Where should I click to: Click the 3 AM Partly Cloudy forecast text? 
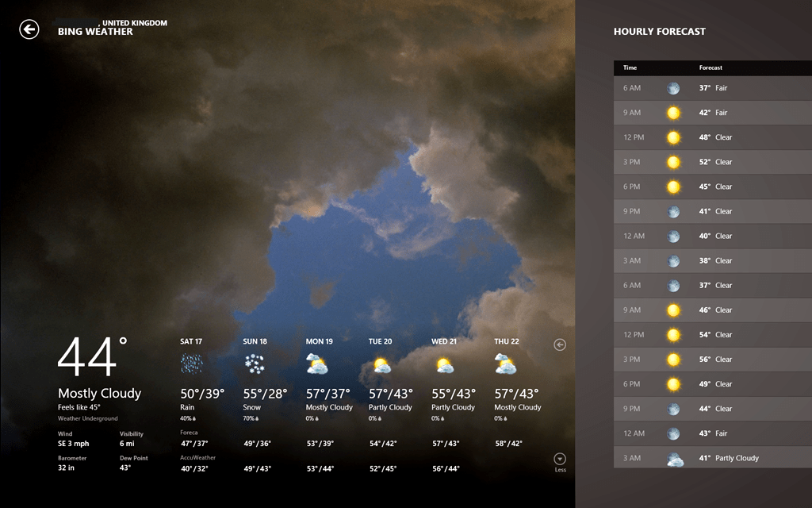pyautogui.click(x=737, y=458)
